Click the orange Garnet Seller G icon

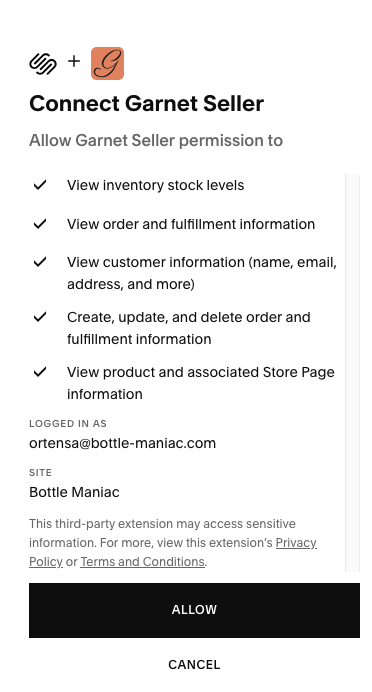point(107,64)
